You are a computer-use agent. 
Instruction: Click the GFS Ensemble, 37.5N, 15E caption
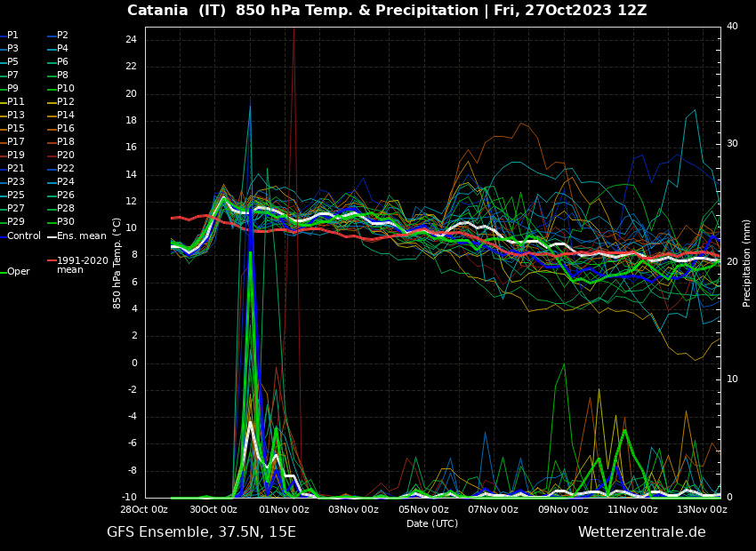201,532
